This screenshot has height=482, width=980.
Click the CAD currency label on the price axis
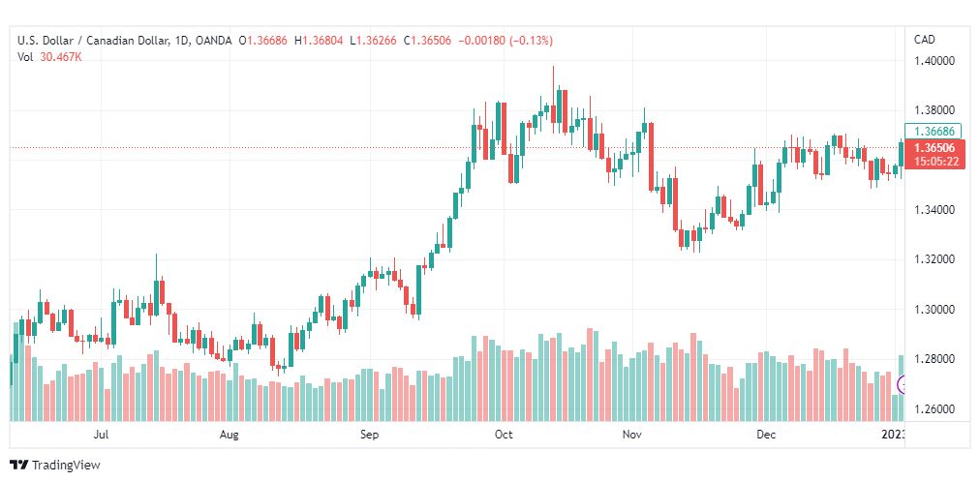pos(925,40)
